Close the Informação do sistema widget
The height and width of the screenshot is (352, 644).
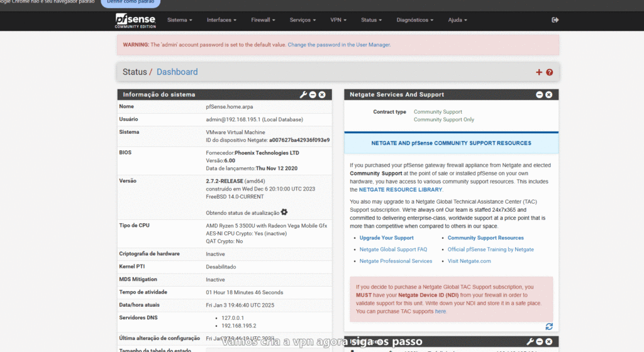coord(322,95)
